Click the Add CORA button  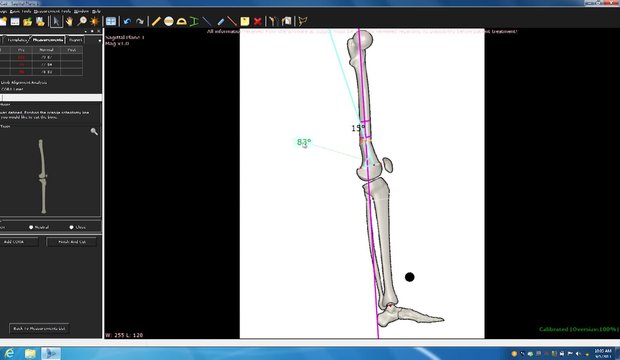pos(19,242)
